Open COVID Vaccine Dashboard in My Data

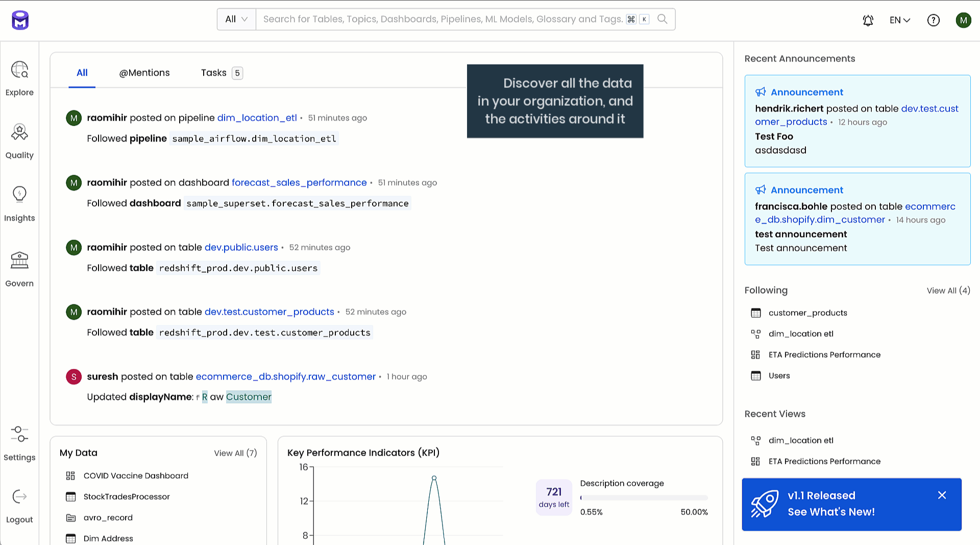[136, 476]
